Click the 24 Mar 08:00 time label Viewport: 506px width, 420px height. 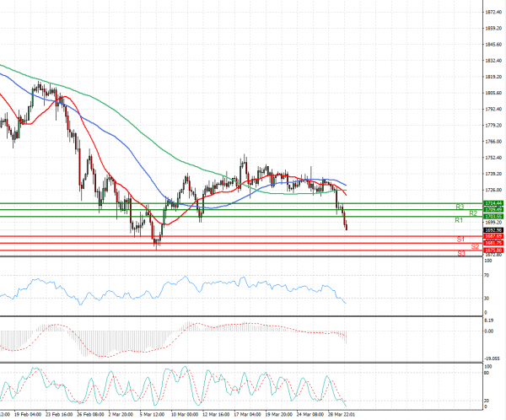coord(310,414)
